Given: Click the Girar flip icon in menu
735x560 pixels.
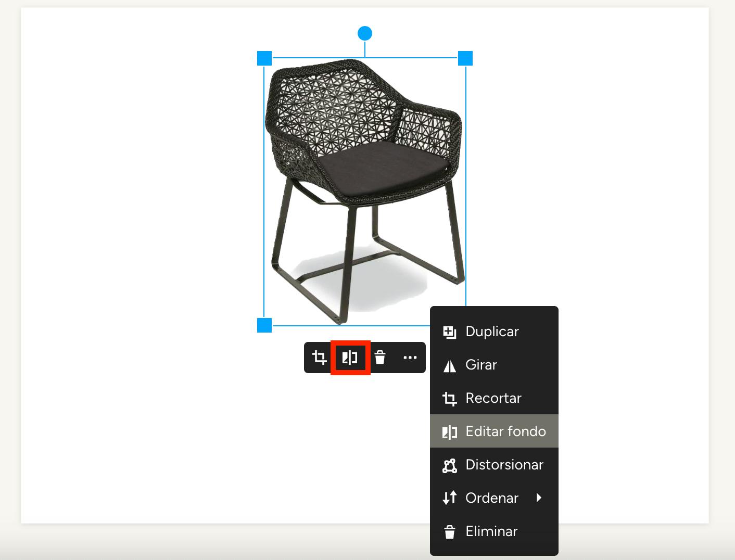Looking at the screenshot, I should [449, 365].
